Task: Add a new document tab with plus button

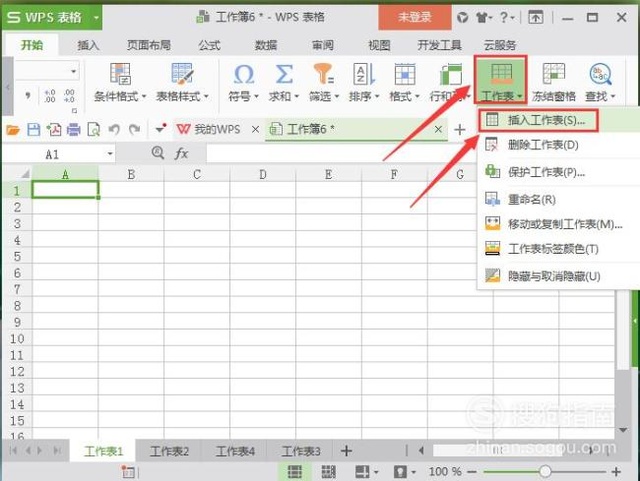Action: (460, 130)
